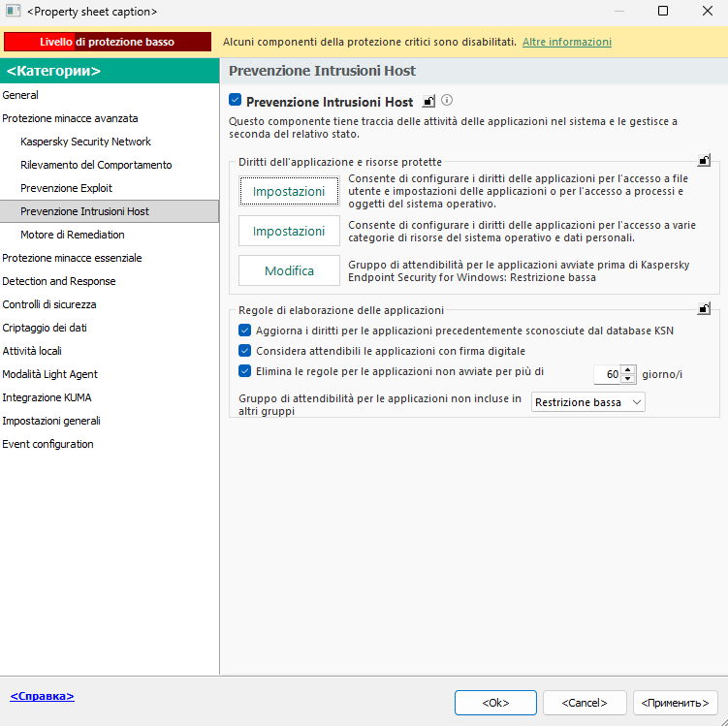
Task: Open the Restrizione bassa trust group dropdown
Action: [587, 402]
